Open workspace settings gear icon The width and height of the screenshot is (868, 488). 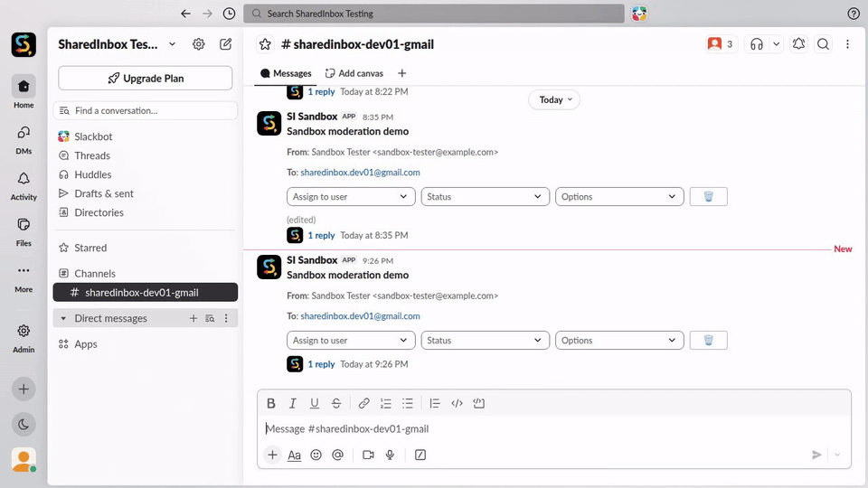[199, 44]
